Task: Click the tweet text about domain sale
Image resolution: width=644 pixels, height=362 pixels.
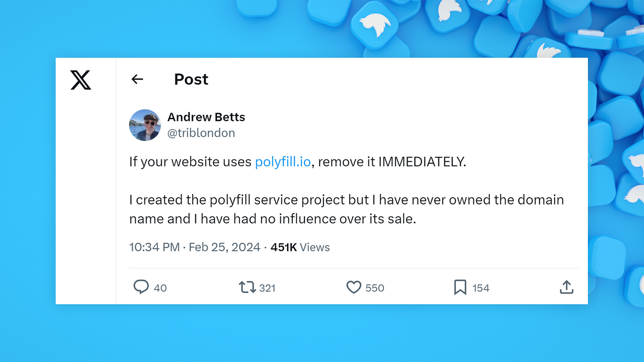Action: (346, 209)
